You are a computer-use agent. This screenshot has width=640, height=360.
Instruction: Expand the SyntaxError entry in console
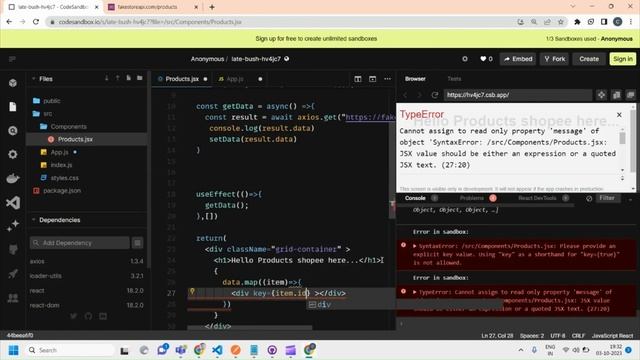point(415,246)
